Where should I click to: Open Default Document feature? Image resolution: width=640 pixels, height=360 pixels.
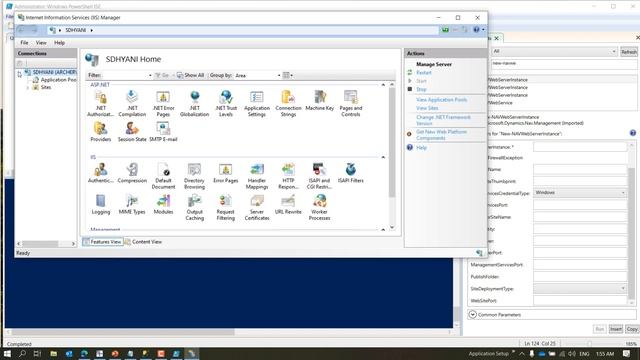(163, 176)
